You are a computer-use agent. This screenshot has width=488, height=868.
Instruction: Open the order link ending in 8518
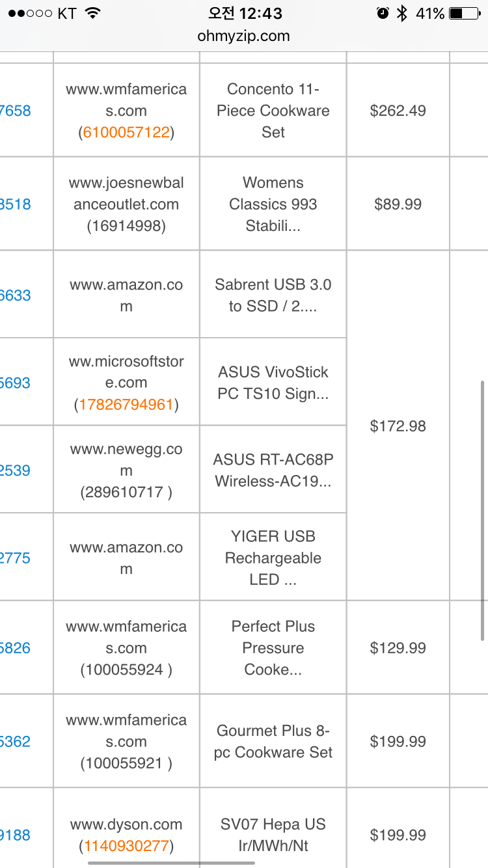coord(16,204)
